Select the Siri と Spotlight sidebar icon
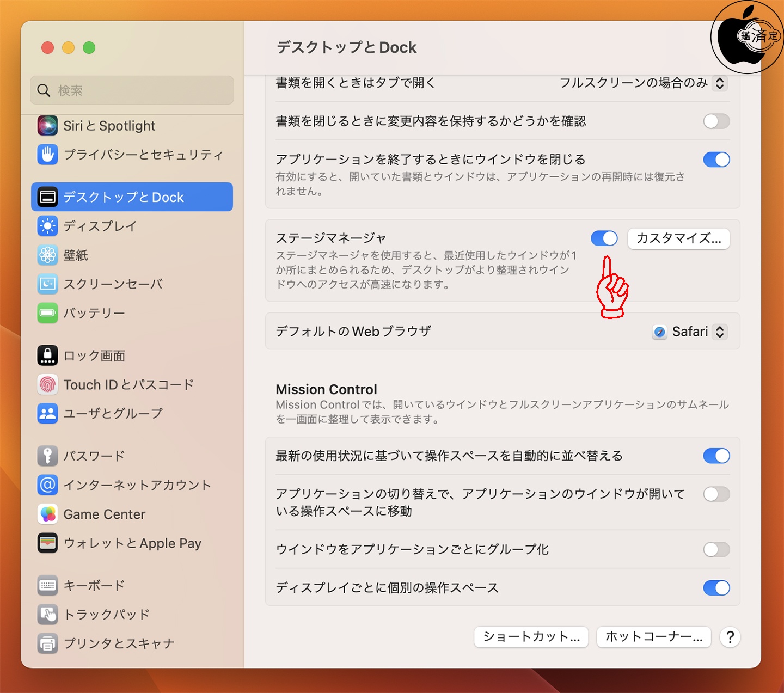This screenshot has width=784, height=693. 48,126
